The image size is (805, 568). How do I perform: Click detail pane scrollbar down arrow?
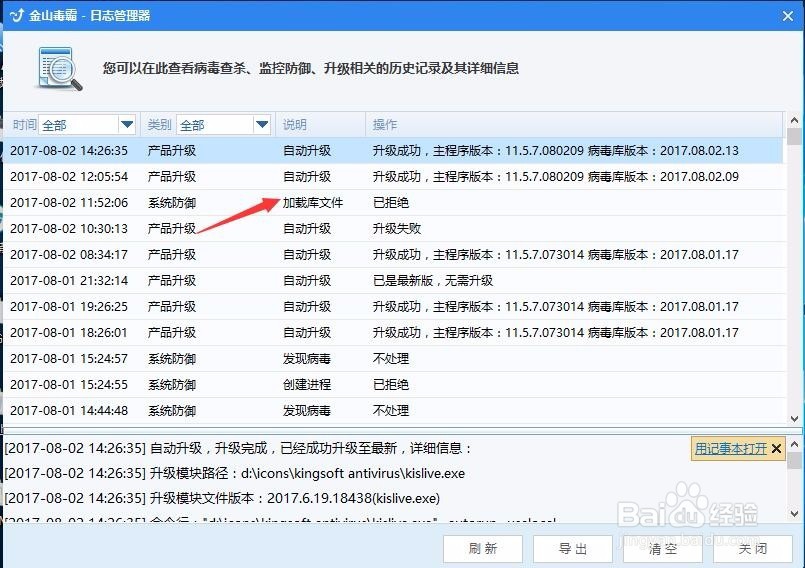coord(794,513)
